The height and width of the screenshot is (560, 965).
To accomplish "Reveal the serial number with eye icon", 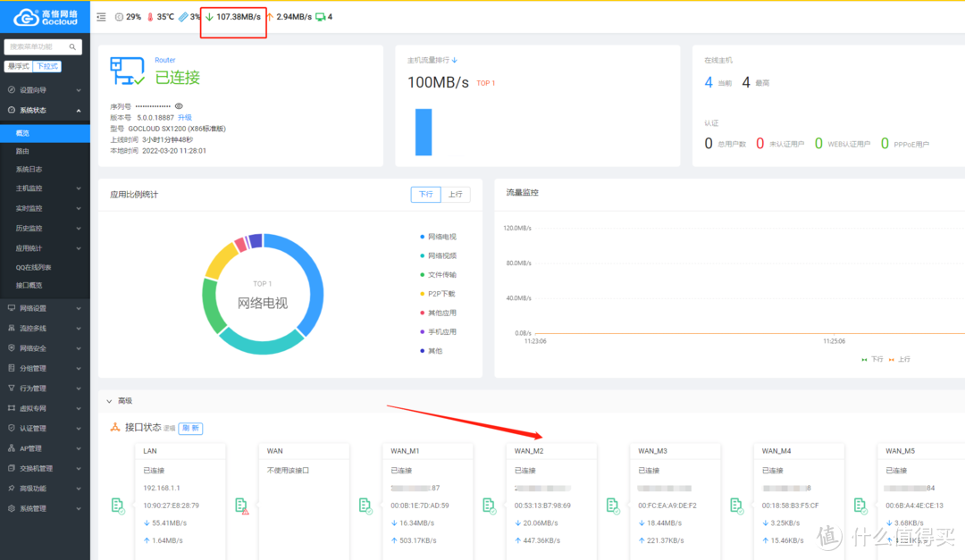I will click(x=179, y=105).
